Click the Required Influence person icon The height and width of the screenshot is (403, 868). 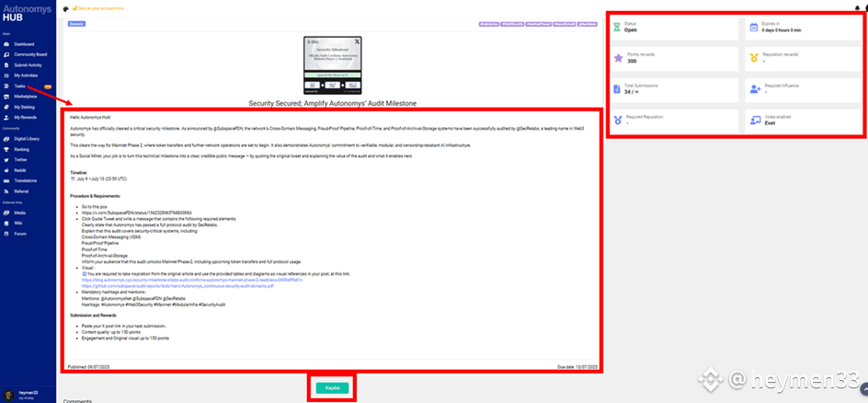755,89
